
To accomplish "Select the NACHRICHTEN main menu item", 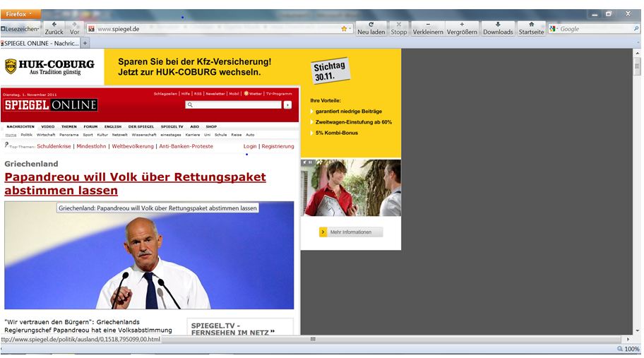I will (x=20, y=126).
